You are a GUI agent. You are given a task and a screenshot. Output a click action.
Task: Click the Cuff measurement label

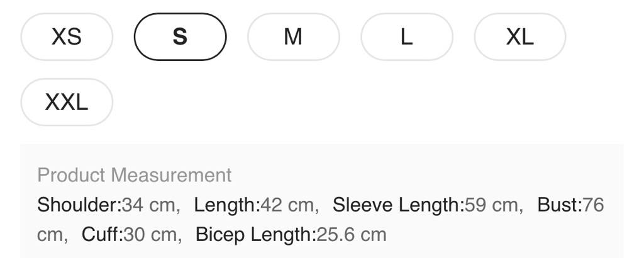[102, 235]
